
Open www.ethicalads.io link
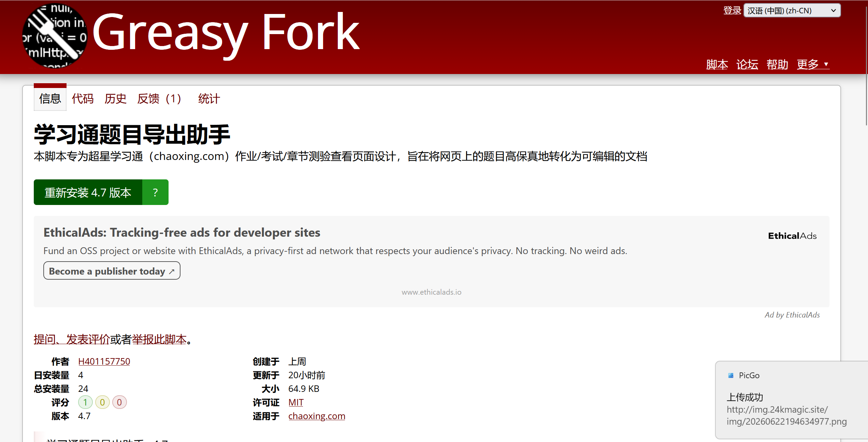[x=431, y=292]
